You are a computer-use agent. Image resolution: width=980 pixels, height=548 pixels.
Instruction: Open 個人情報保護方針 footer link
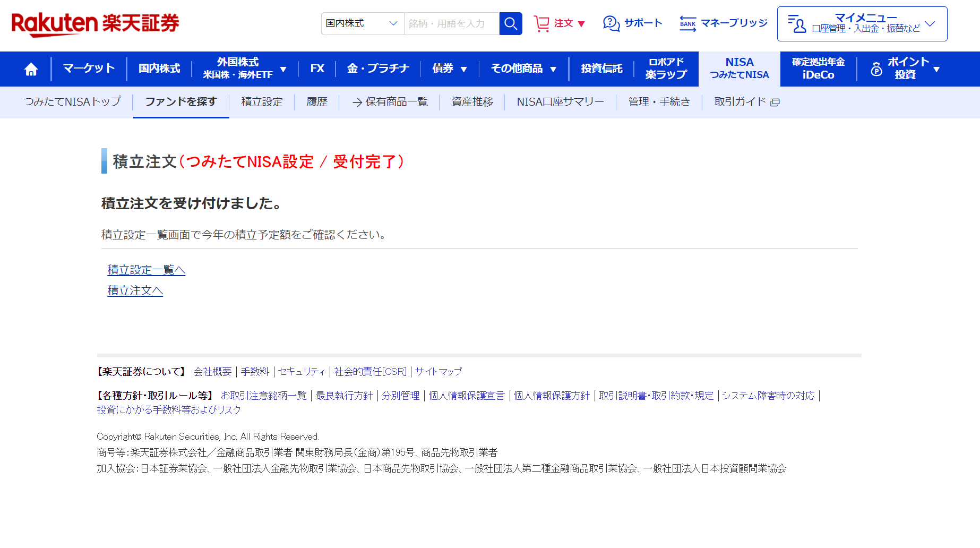552,396
